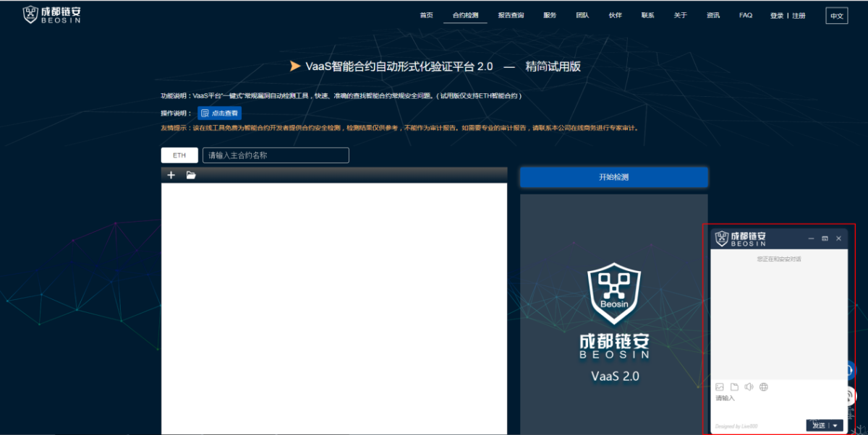This screenshot has height=435, width=868.
Task: Click the 登录 login link
Action: pos(777,15)
